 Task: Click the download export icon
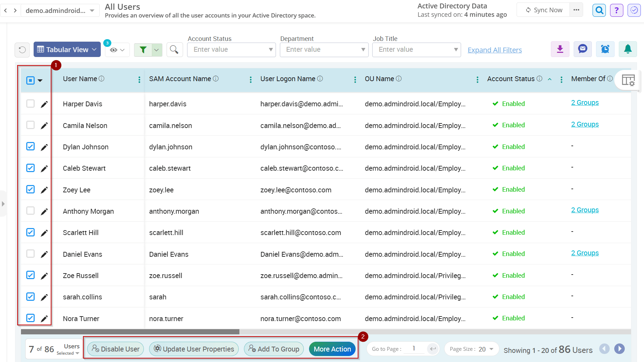pyautogui.click(x=560, y=49)
